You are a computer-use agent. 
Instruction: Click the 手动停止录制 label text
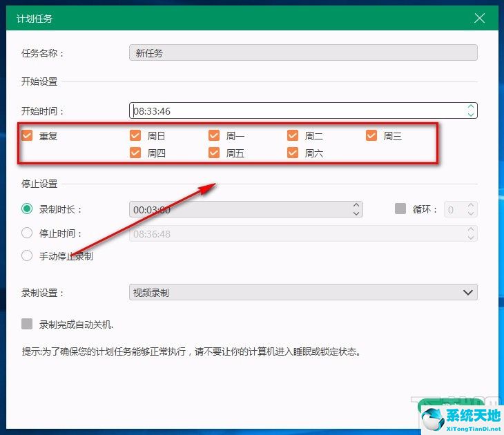pos(66,256)
